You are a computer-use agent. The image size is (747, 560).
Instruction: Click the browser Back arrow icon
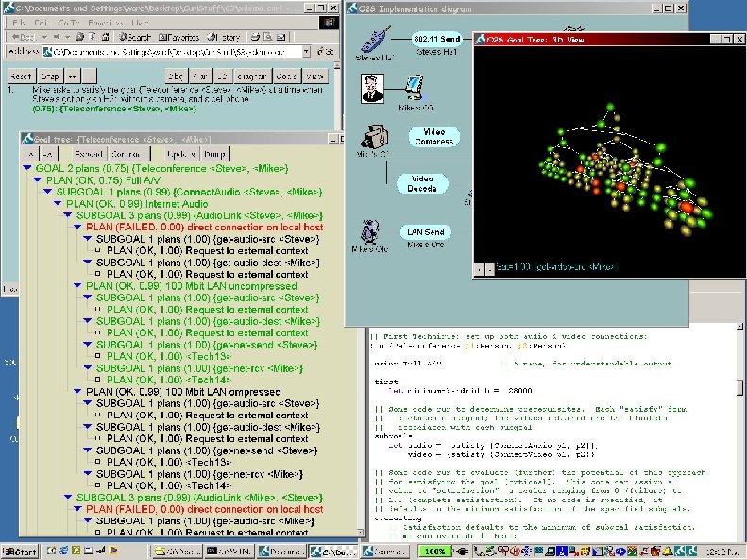(15, 37)
